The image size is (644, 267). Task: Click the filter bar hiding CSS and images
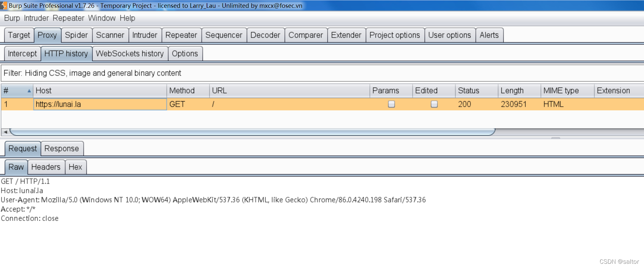pyautogui.click(x=322, y=73)
